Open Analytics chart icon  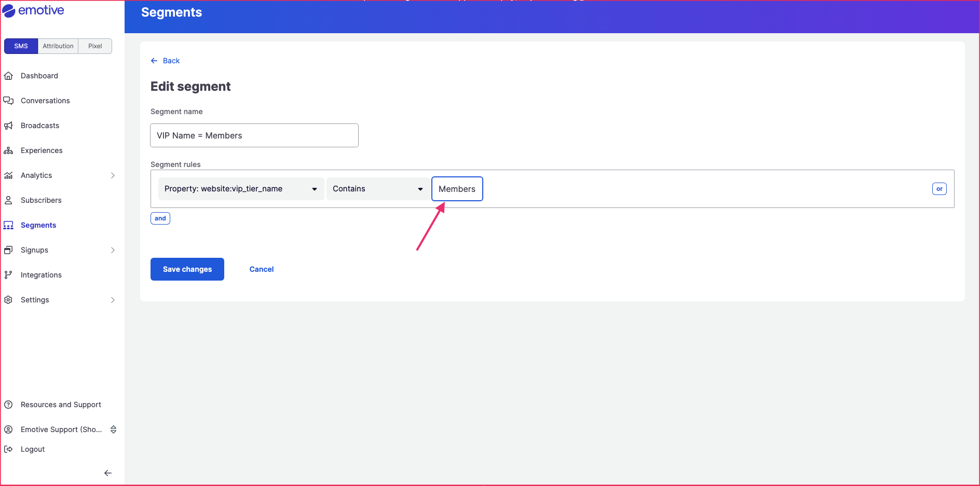point(8,175)
